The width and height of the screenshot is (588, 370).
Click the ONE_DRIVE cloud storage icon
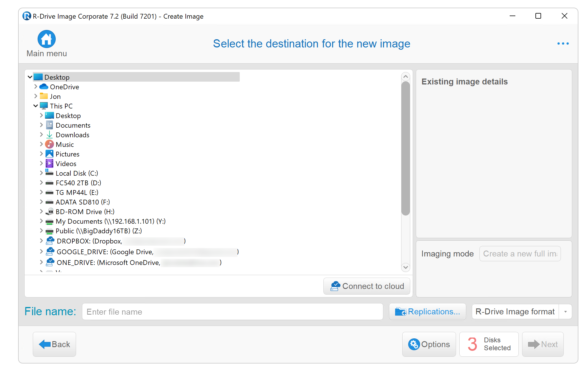pyautogui.click(x=50, y=262)
